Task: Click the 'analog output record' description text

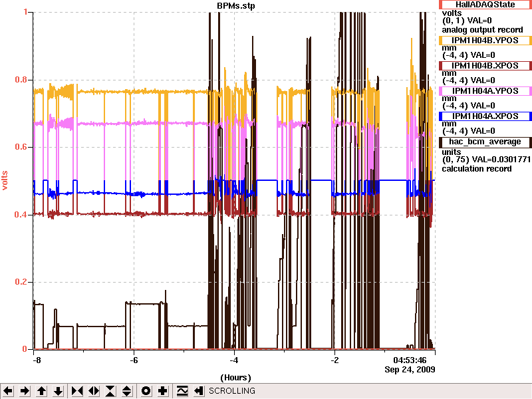Action: coord(483,30)
